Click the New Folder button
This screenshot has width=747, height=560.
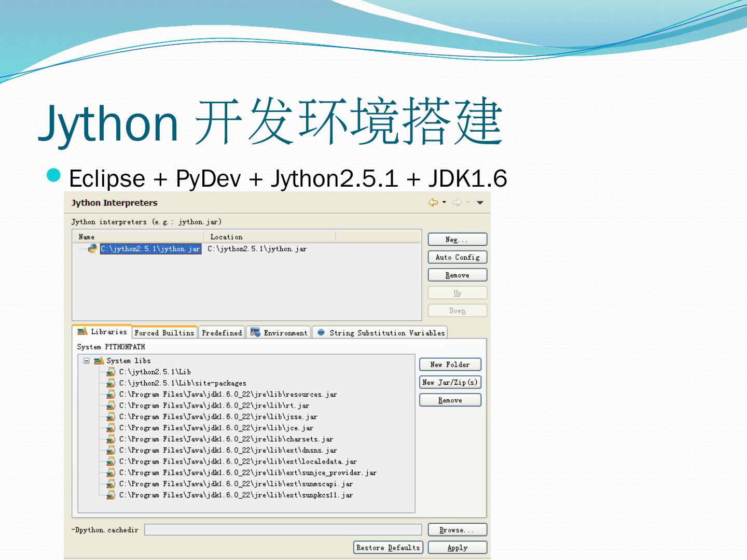coord(450,365)
